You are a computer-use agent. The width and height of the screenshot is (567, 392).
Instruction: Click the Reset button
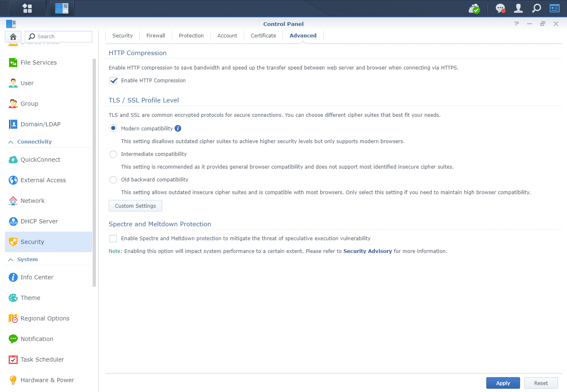pos(541,383)
